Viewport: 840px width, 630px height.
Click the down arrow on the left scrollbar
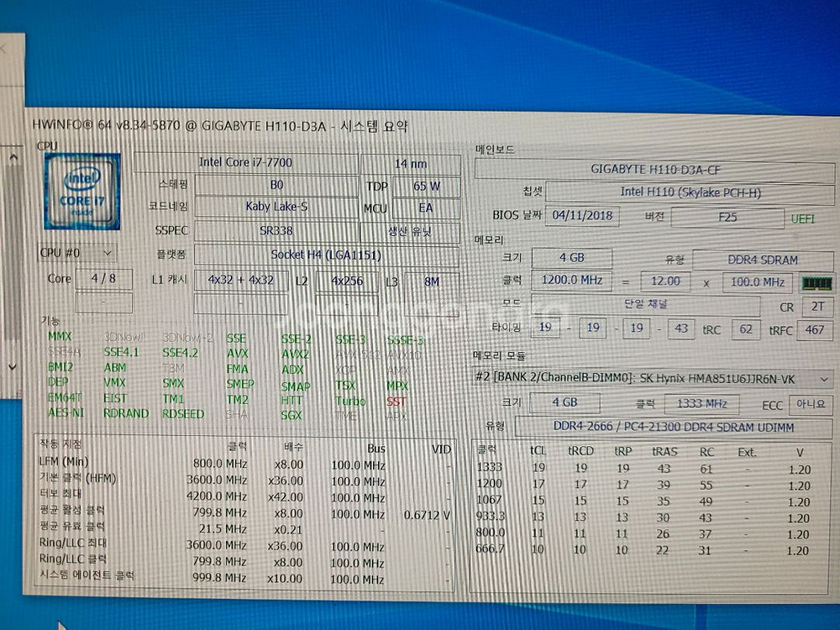(12, 367)
